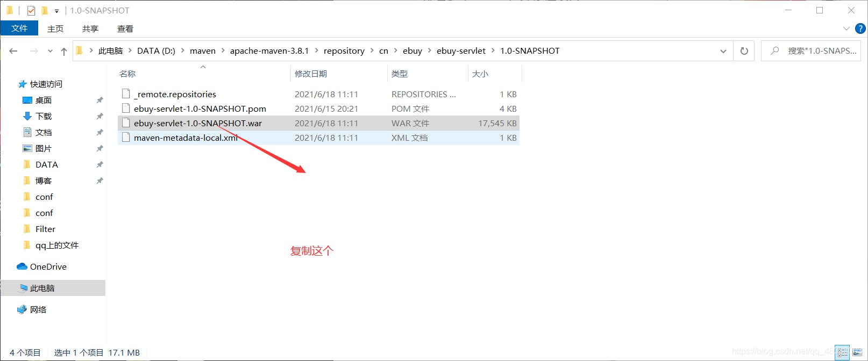Switch to details view in status bar
Viewport: 868px width, 361px height.
pyautogui.click(x=842, y=352)
